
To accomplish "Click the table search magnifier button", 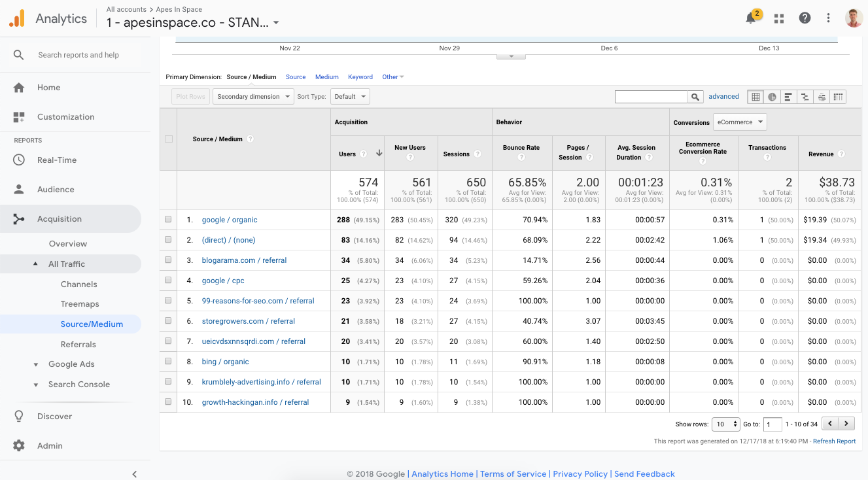I will [x=695, y=97].
